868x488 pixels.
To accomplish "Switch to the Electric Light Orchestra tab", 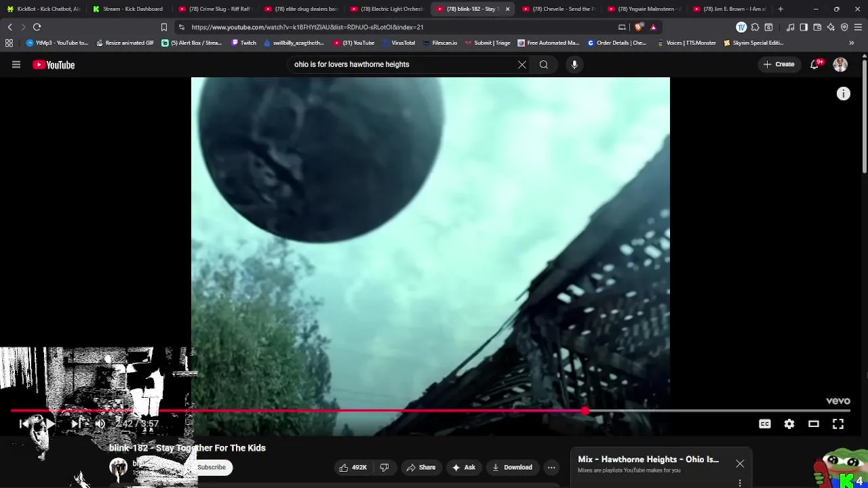I will [387, 9].
